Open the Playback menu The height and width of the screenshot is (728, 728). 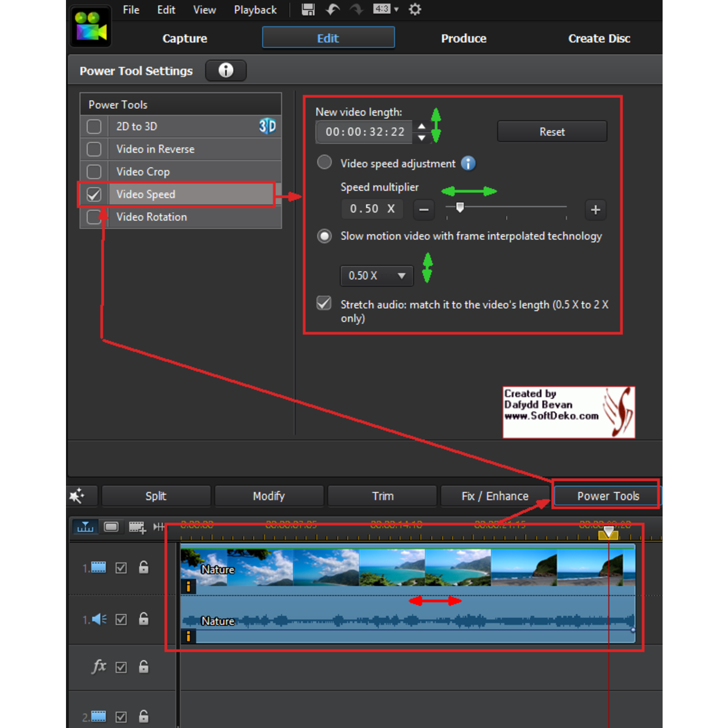point(255,9)
